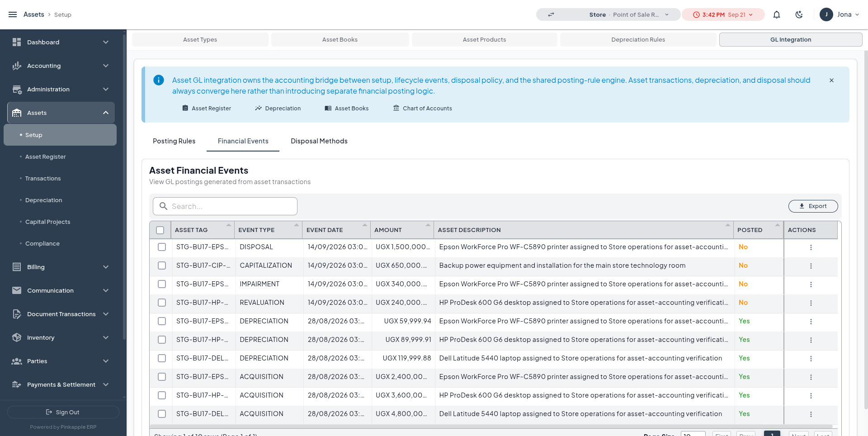
Task: Toggle dark mode moon icon
Action: coord(799,14)
